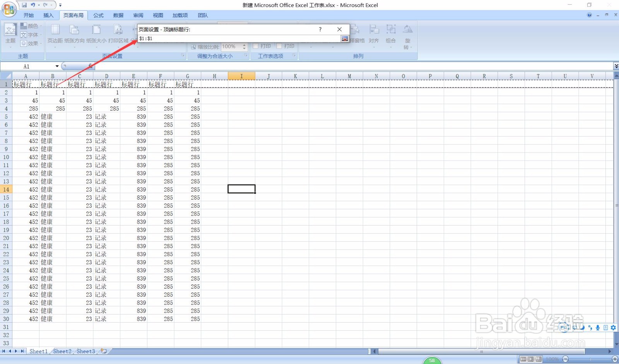Open the 公式 ribbon tab
Image resolution: width=619 pixels, height=364 pixels.
98,15
